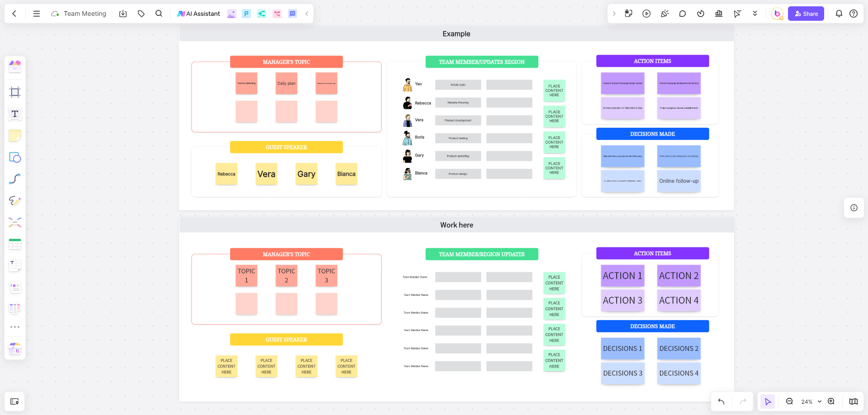Click the ACTION 2 purple sticky
The image size is (868, 415).
coord(679,275)
